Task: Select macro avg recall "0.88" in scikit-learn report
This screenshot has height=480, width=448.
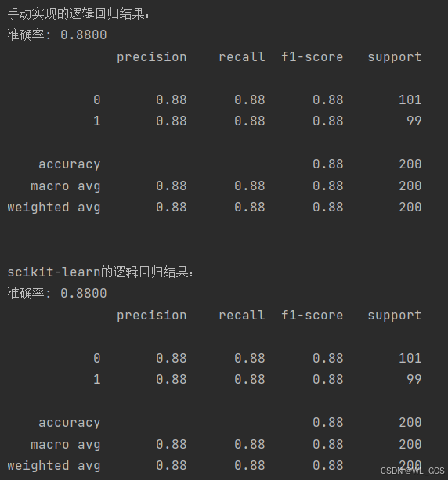Action: tap(250, 444)
